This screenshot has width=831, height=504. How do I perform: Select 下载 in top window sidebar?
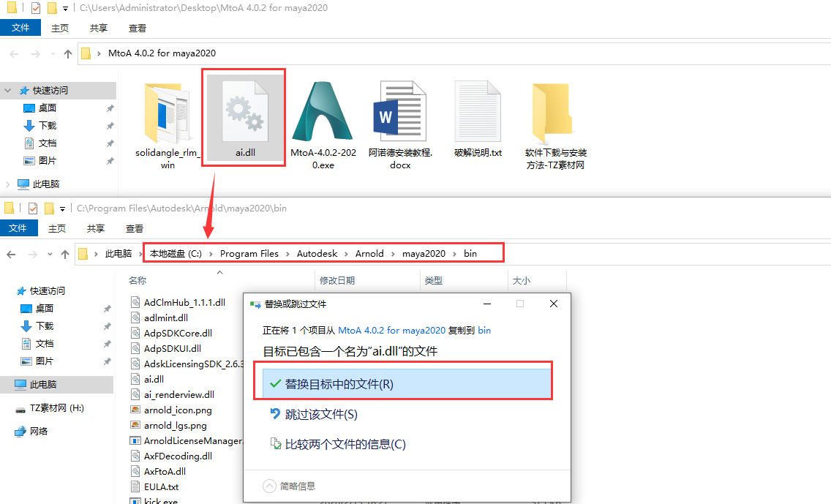point(47,126)
